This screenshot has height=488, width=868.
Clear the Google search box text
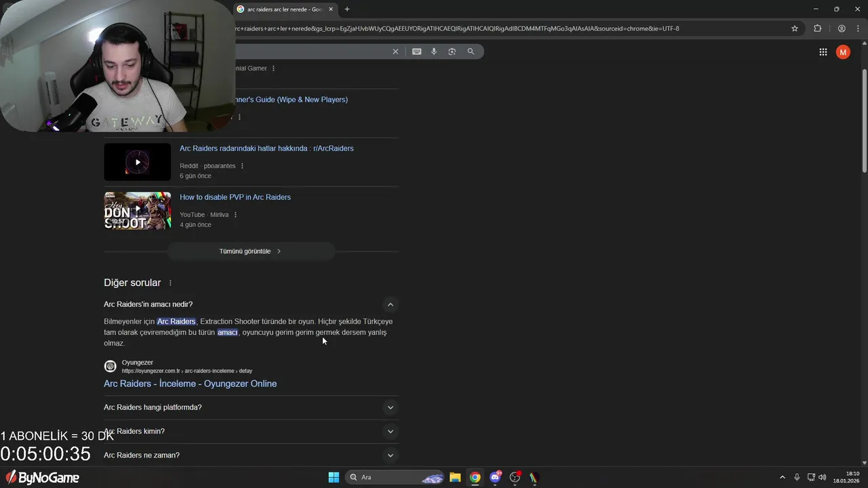click(x=395, y=52)
